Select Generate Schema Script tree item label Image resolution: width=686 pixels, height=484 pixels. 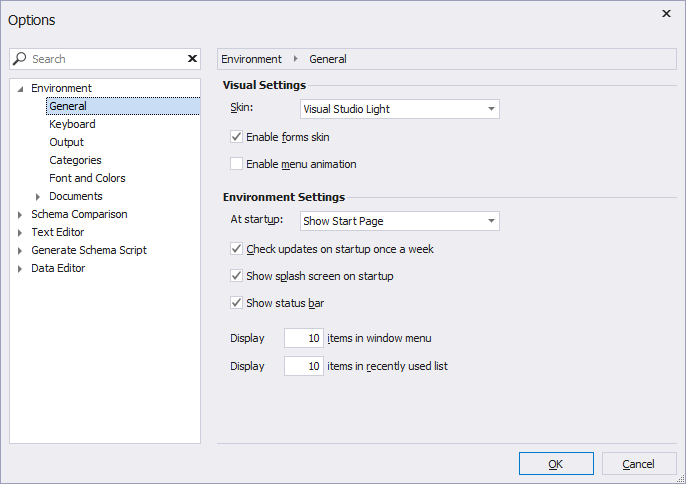coord(89,249)
